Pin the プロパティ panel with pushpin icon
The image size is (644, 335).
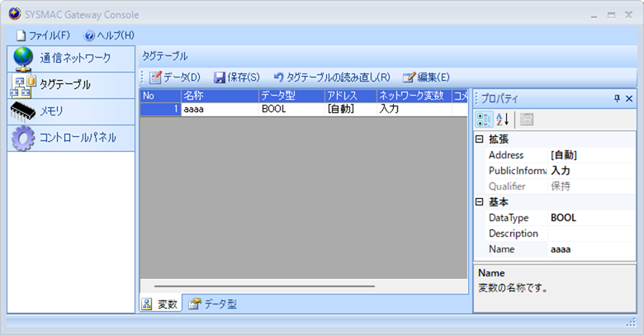coord(617,98)
